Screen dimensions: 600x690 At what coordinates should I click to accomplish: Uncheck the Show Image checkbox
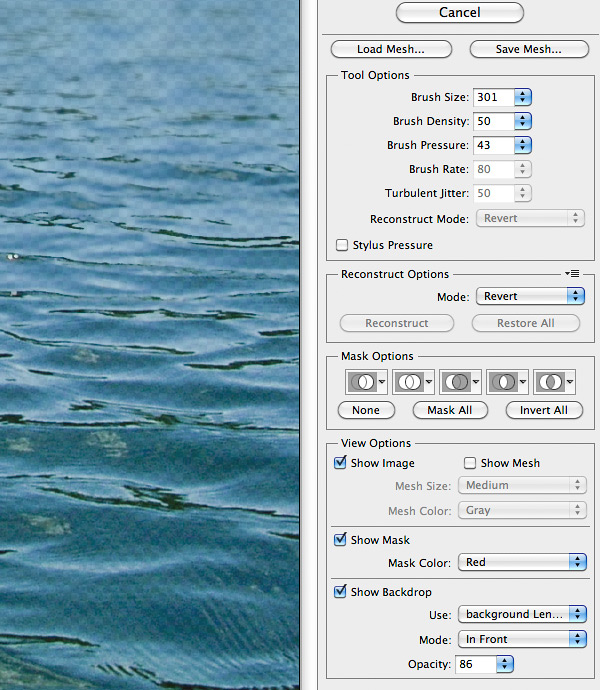click(340, 462)
